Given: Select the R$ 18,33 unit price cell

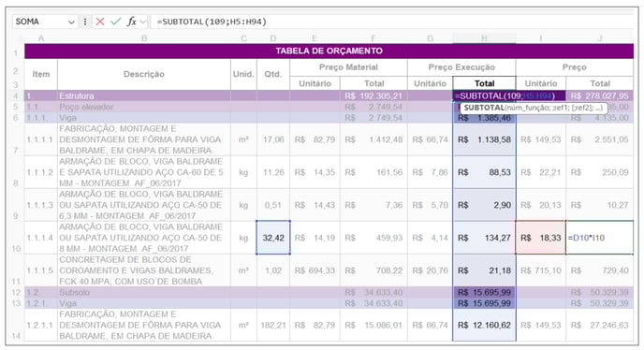Looking at the screenshot, I should (540, 238).
